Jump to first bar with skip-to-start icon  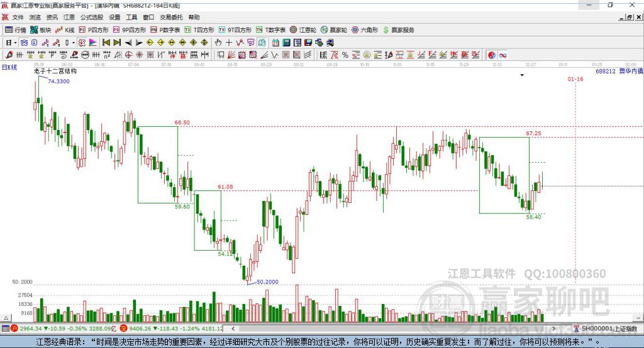[106, 42]
